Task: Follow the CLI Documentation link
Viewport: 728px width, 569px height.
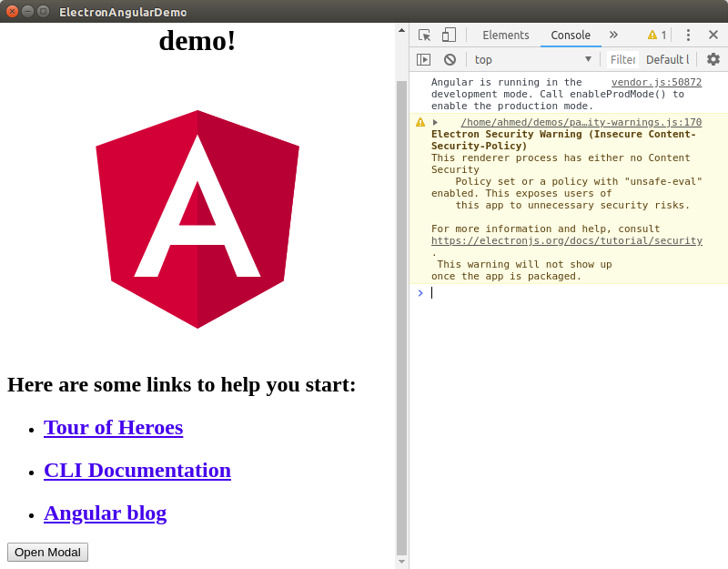Action: pos(136,470)
